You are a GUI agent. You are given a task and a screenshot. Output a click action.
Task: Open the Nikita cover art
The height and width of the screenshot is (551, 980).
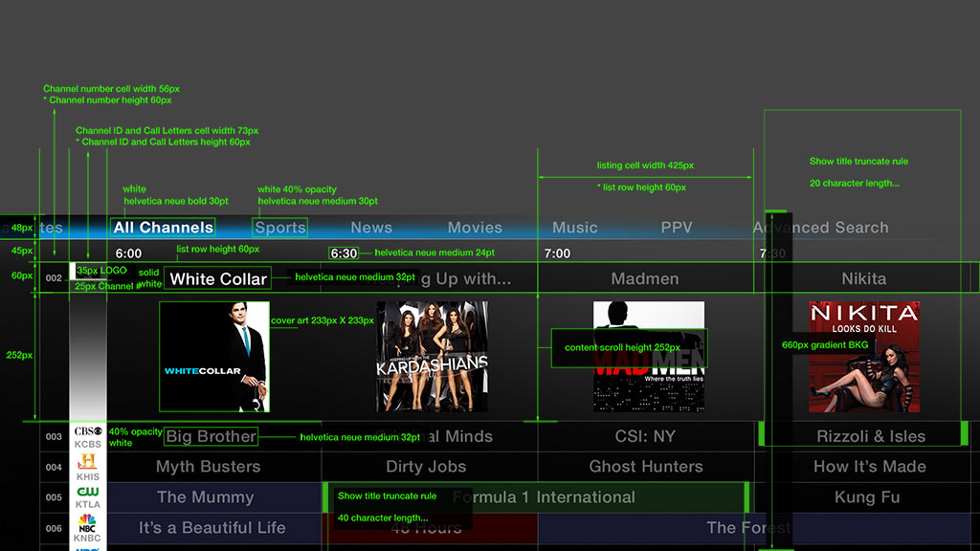[x=864, y=357]
